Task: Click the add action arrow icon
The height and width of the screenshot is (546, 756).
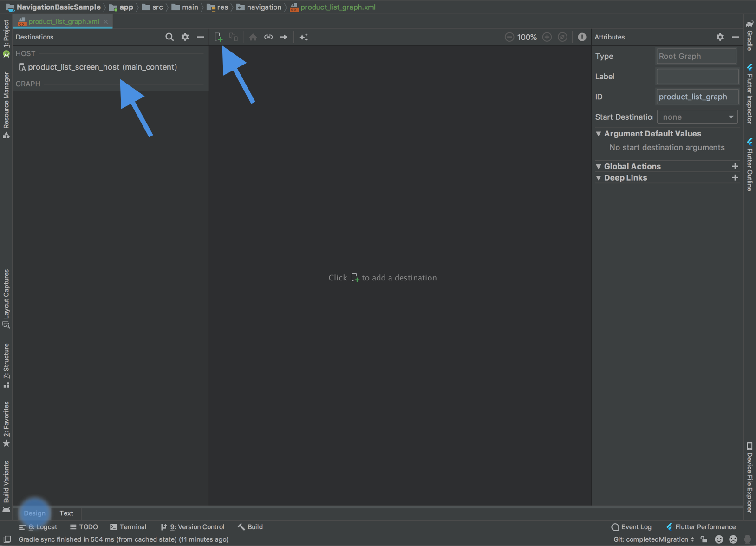Action: [x=284, y=37]
